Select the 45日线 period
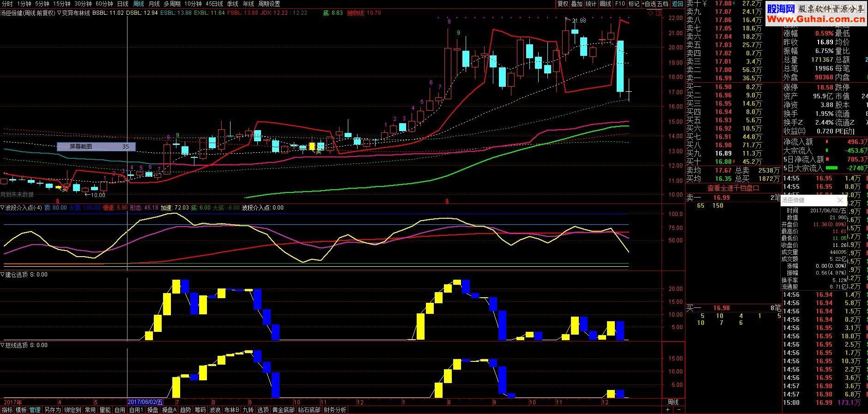 pos(214,4)
